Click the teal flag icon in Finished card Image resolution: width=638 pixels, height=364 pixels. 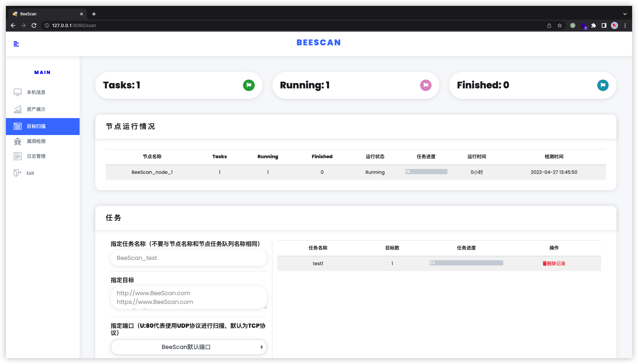(603, 85)
